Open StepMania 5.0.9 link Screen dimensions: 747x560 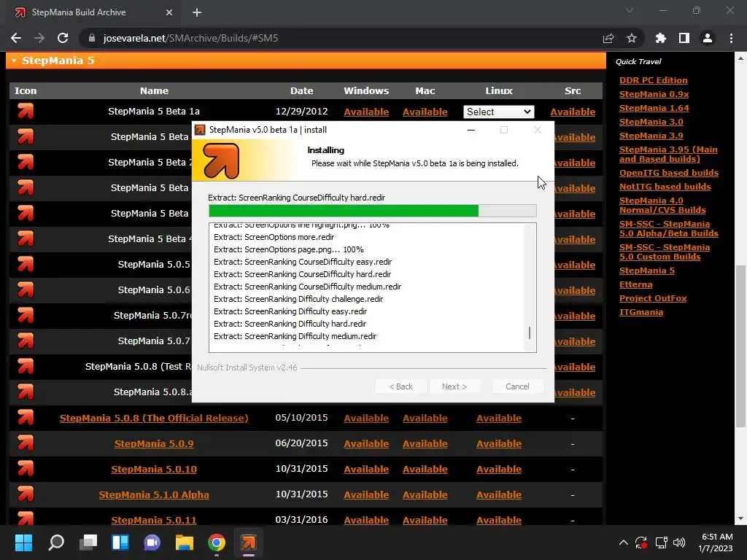[x=154, y=444]
